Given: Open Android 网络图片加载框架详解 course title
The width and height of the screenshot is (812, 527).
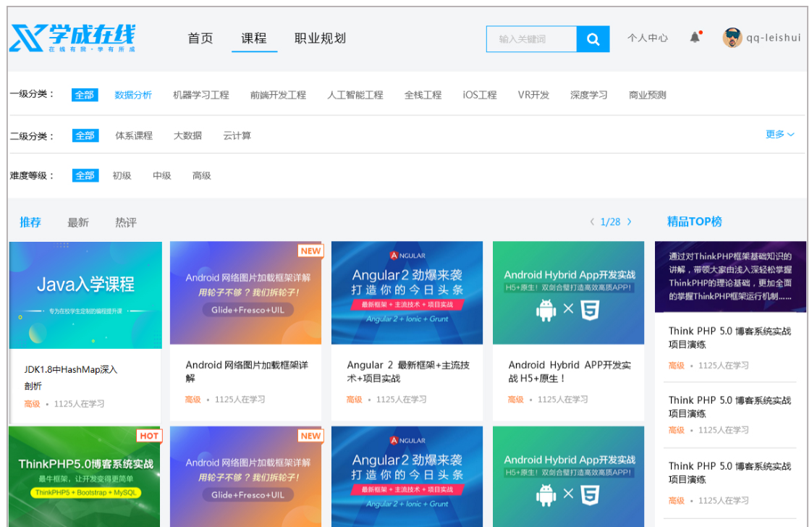Looking at the screenshot, I should click(x=247, y=371).
